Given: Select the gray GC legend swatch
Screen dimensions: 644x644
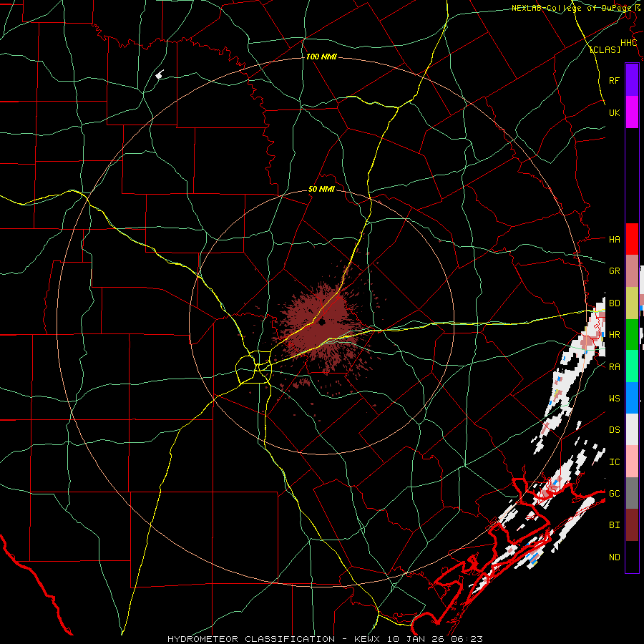Looking at the screenshot, I should coord(632,493).
